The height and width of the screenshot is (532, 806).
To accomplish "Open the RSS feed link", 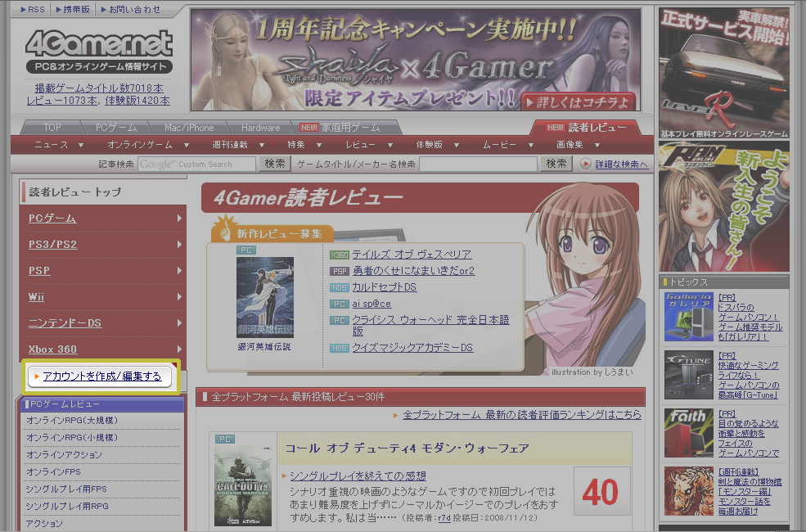I will (33, 9).
